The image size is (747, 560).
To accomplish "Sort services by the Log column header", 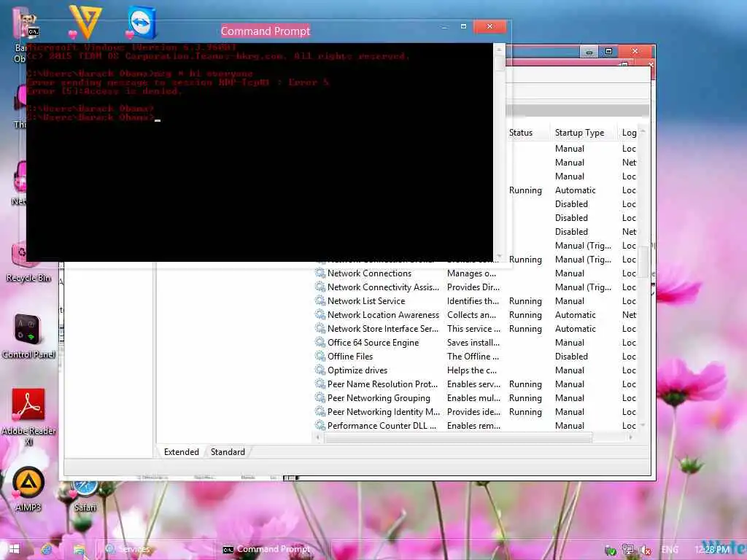I will 629,133.
